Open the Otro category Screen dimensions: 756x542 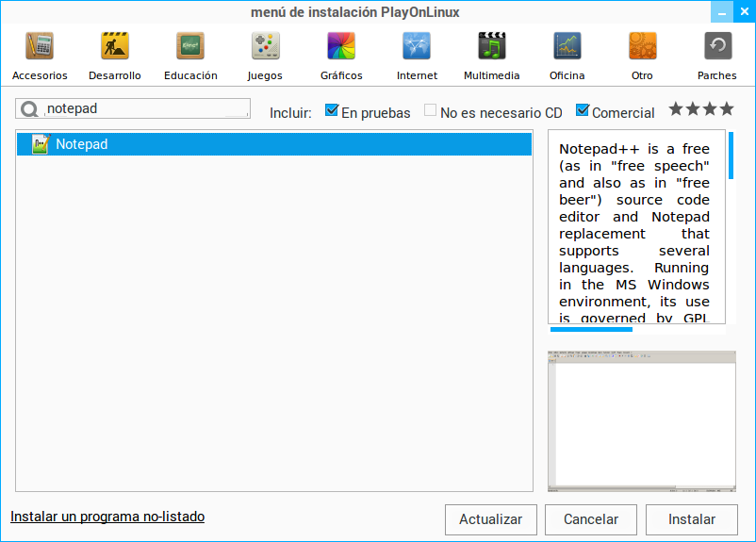tap(642, 56)
